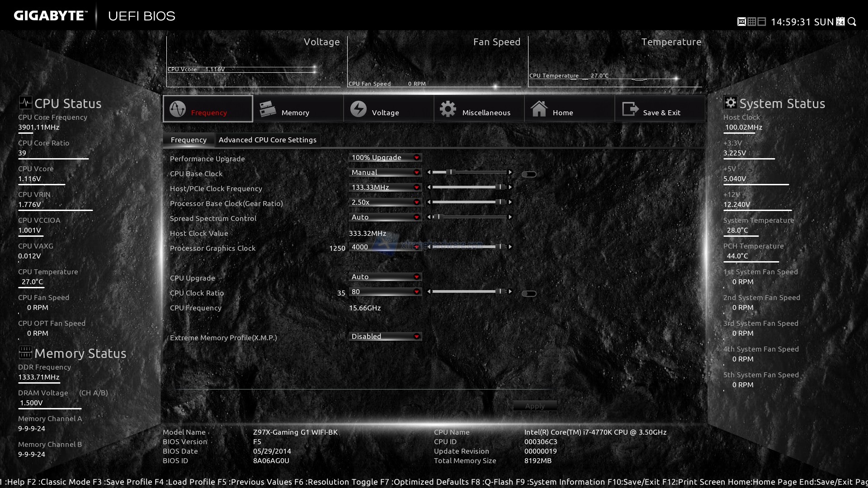The width and height of the screenshot is (868, 488).
Task: Click the HD mode icon at top right
Action: coord(741,22)
